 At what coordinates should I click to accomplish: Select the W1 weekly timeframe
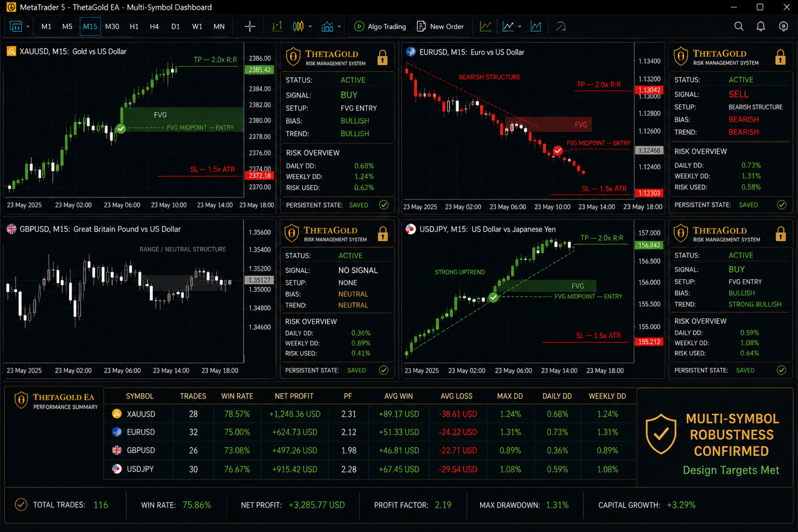(x=197, y=26)
